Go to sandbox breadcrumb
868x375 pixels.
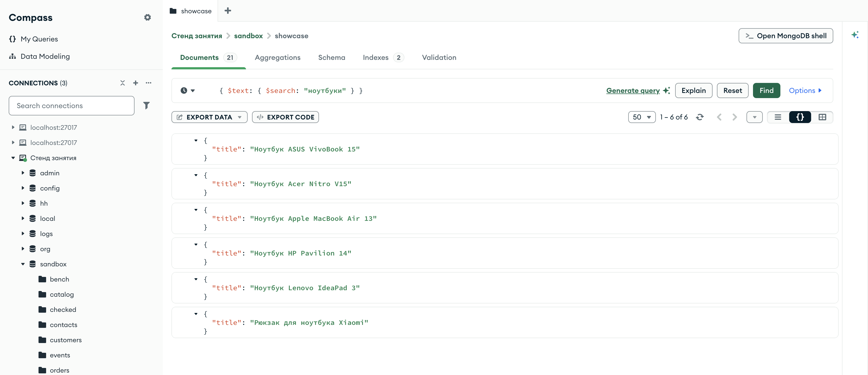pyautogui.click(x=248, y=36)
